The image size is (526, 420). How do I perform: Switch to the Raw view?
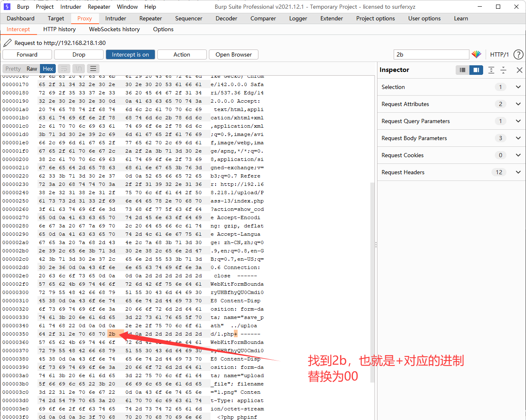(32, 69)
